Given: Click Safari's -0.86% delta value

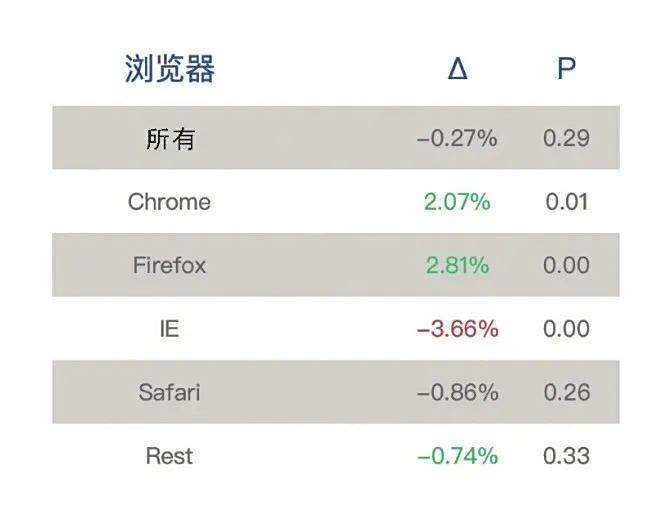Looking at the screenshot, I should tap(457, 392).
